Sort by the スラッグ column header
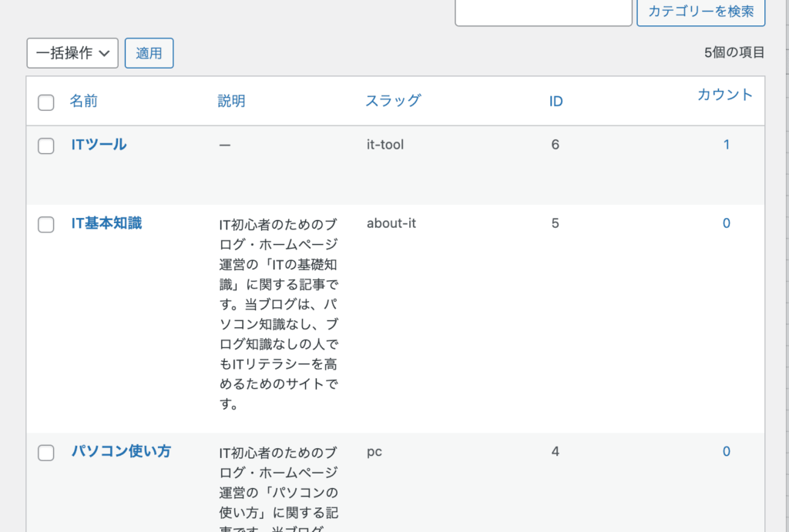The height and width of the screenshot is (532, 789). point(393,101)
